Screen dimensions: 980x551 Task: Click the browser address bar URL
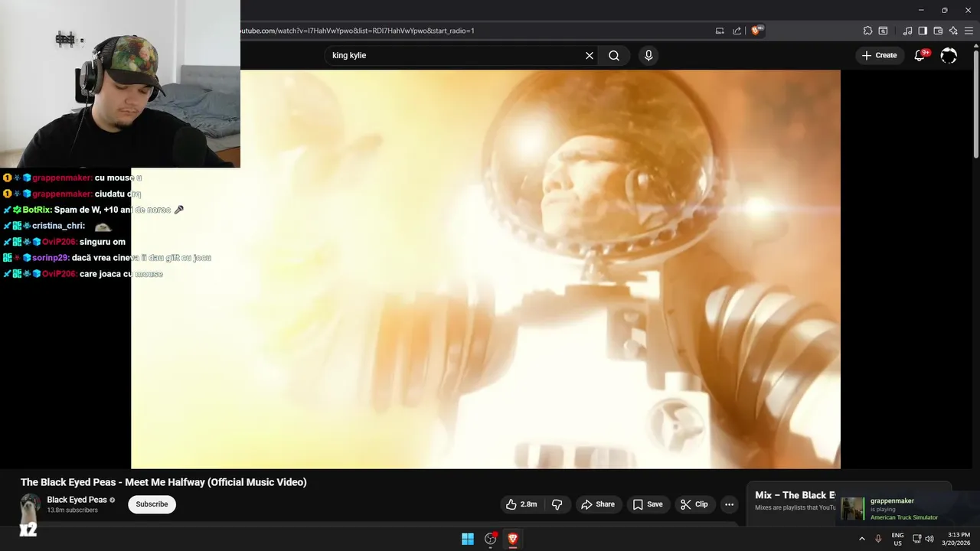pyautogui.click(x=358, y=31)
